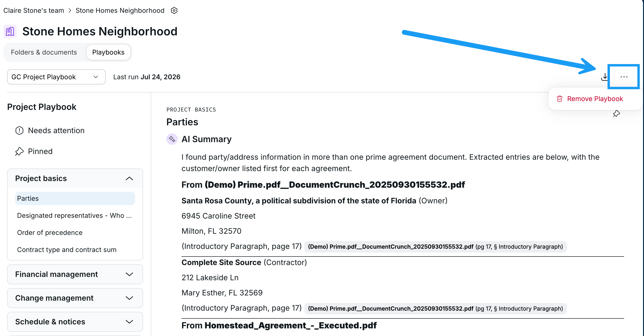The width and height of the screenshot is (644, 336).
Task: Open Order of precedence item
Action: [x=50, y=233]
